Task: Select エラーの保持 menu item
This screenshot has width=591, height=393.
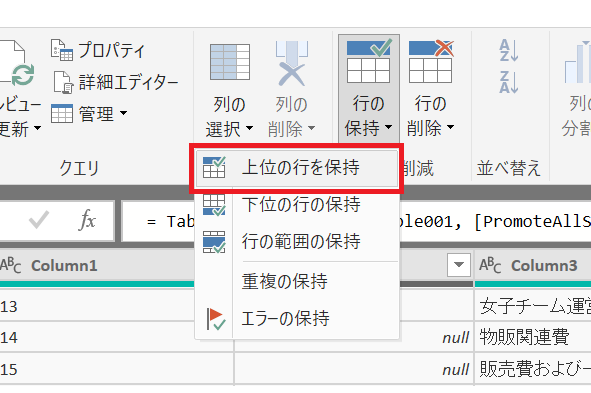Action: click(x=297, y=318)
